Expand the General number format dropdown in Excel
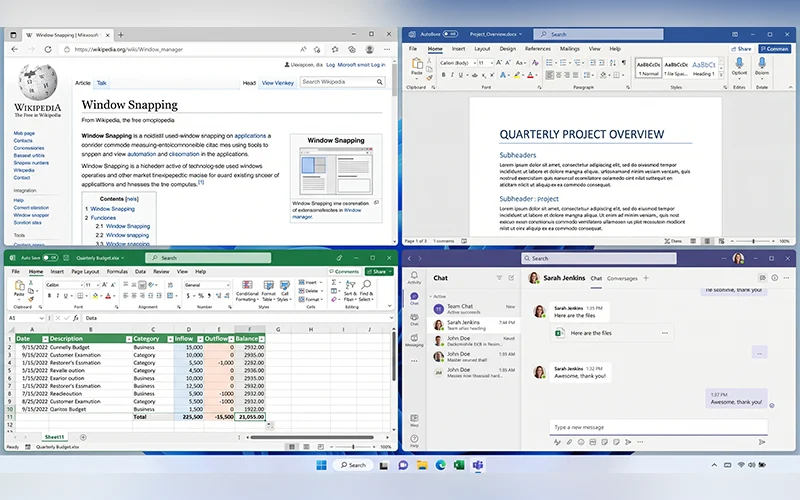The image size is (800, 500). click(228, 285)
